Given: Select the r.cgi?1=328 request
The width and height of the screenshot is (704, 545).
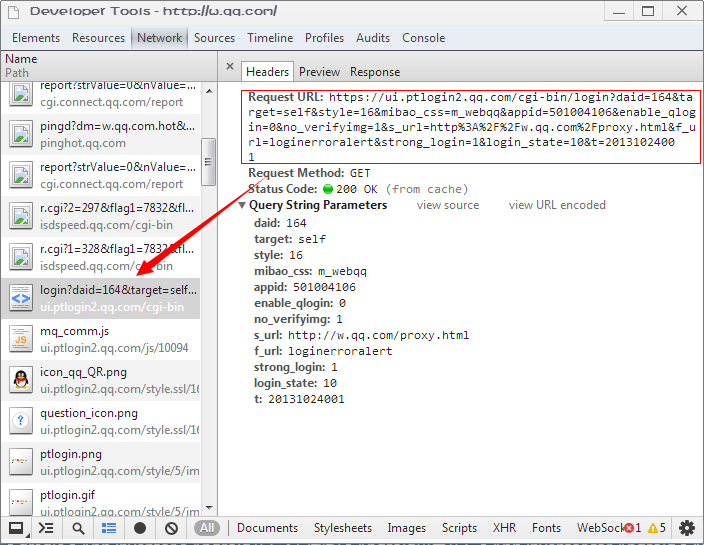Looking at the screenshot, I should point(101,257).
